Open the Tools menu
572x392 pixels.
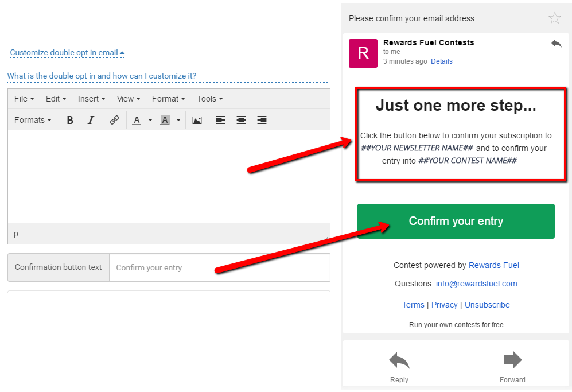[x=210, y=99]
